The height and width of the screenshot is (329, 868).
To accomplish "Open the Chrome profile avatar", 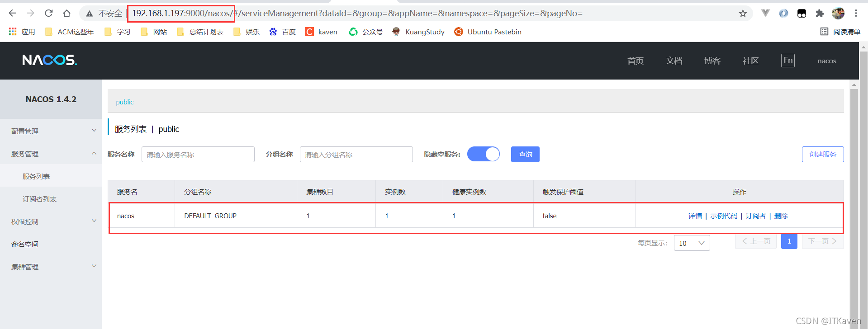I will (838, 14).
